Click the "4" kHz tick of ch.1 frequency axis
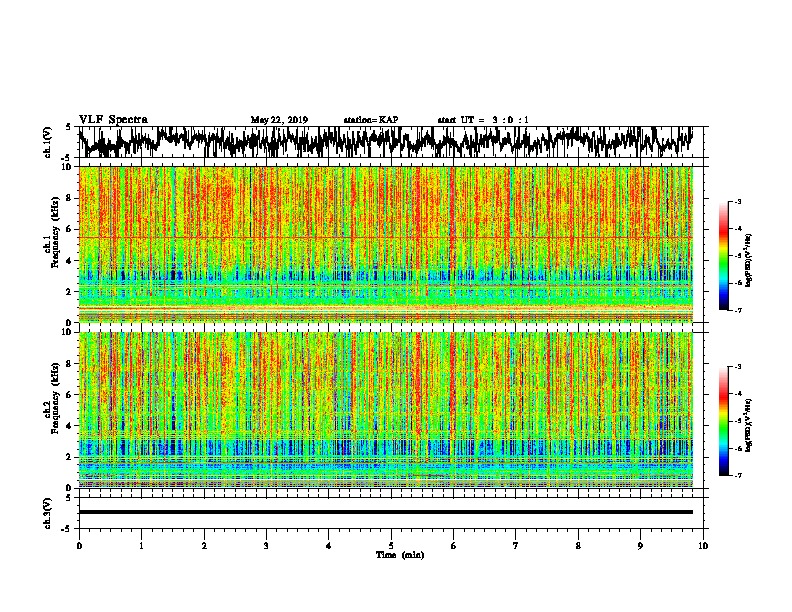Image resolution: width=792 pixels, height=612 pixels. click(x=69, y=261)
